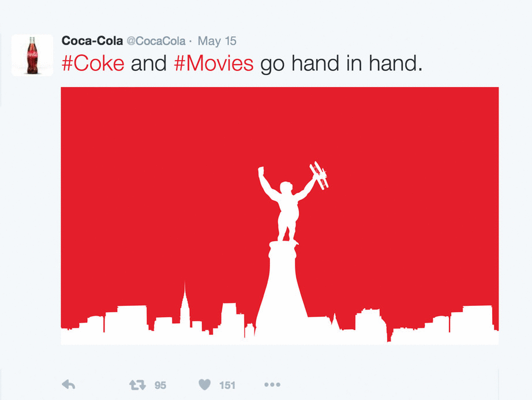
Task: View the retweet count of 95
Action: click(160, 385)
